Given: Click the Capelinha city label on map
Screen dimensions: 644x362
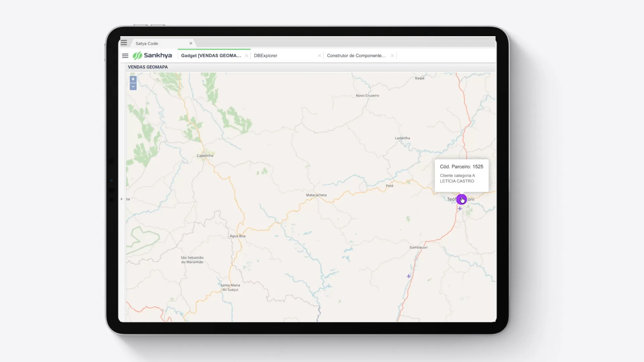Looking at the screenshot, I should tap(205, 156).
